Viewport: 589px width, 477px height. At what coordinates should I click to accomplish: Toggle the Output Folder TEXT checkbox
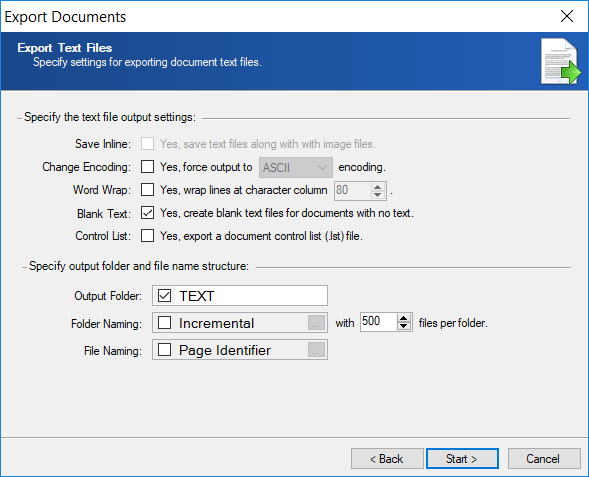coord(165,296)
